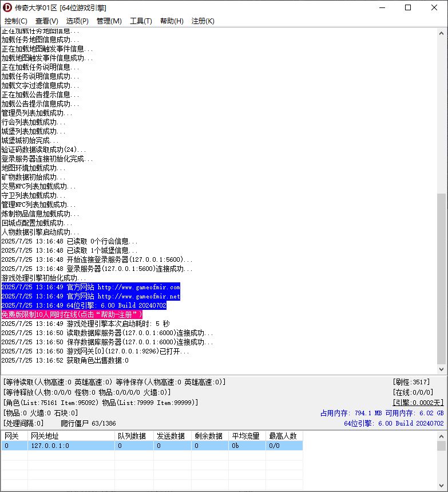Click the 获取角色出售数据:0 log line
Viewport: 448px width, 492px height.
[x=65, y=360]
